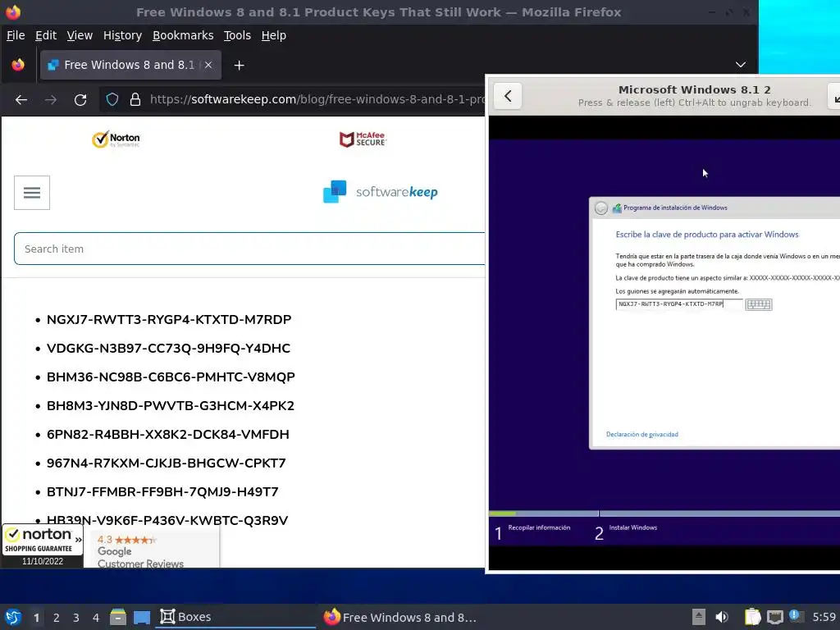Image resolution: width=840 pixels, height=630 pixels.
Task: Click key VDGKG-N3B97-CC73Q-9H9FQ-Y4DHC
Action: point(168,348)
